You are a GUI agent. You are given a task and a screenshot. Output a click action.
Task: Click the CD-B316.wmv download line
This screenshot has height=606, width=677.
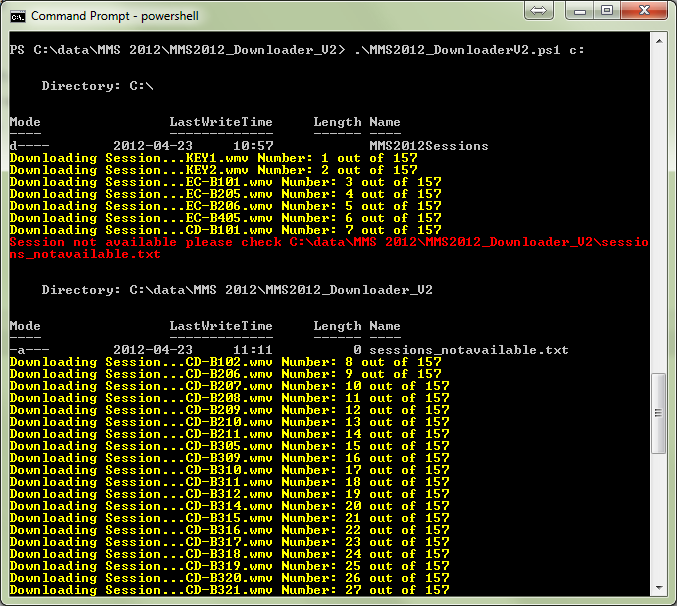(230, 530)
